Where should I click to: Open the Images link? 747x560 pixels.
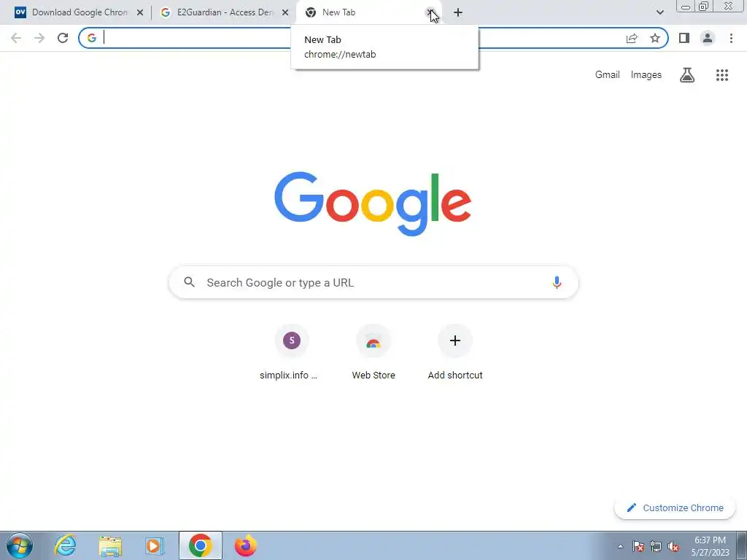click(x=646, y=75)
